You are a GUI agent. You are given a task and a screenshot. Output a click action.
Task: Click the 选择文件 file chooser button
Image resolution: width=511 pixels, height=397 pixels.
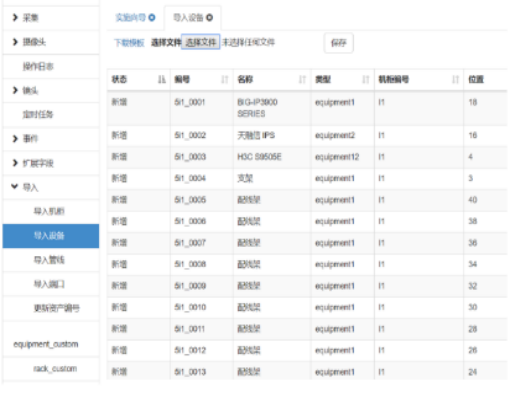click(201, 42)
